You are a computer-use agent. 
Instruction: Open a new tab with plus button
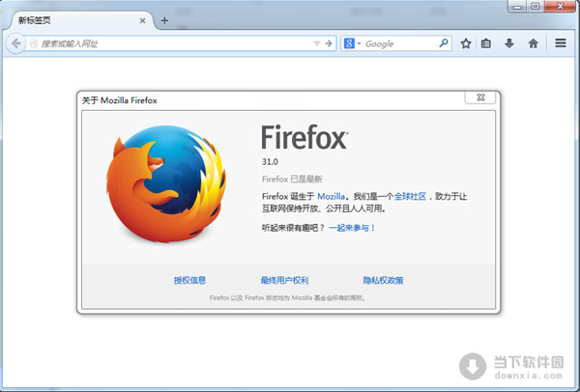click(x=164, y=20)
